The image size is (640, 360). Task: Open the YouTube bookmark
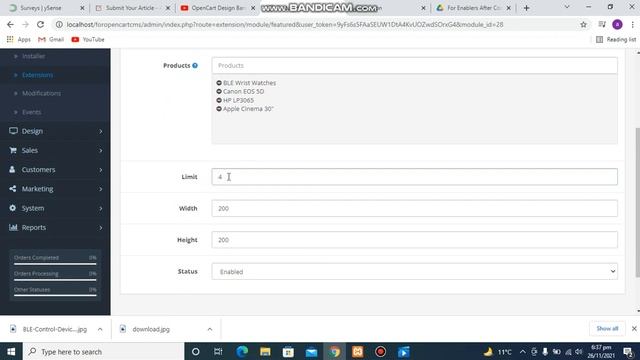click(88, 39)
